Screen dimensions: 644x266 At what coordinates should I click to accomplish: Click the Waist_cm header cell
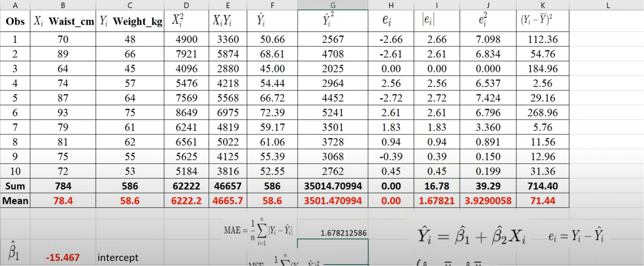63,21
